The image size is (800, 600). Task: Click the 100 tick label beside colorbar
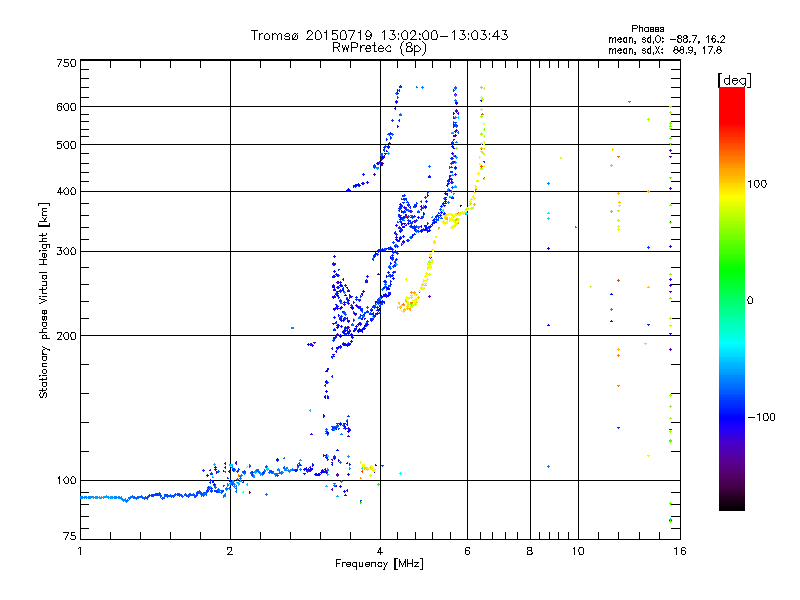pyautogui.click(x=757, y=184)
